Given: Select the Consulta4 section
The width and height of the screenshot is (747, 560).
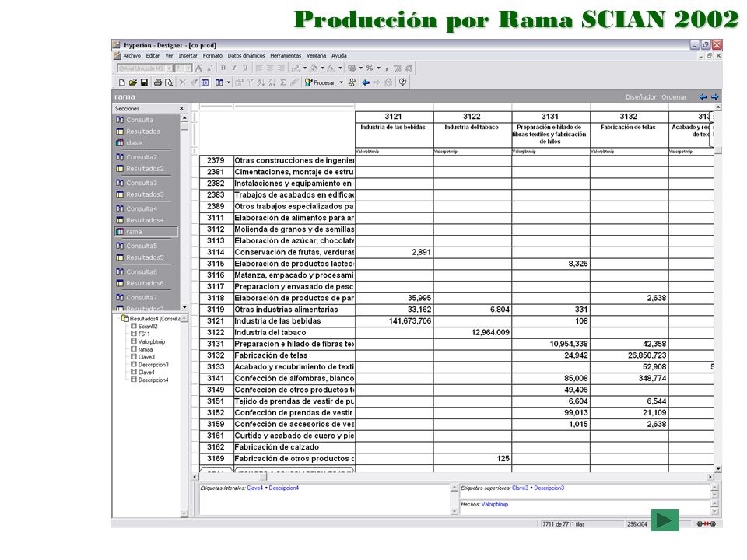Looking at the screenshot, I should 141,208.
